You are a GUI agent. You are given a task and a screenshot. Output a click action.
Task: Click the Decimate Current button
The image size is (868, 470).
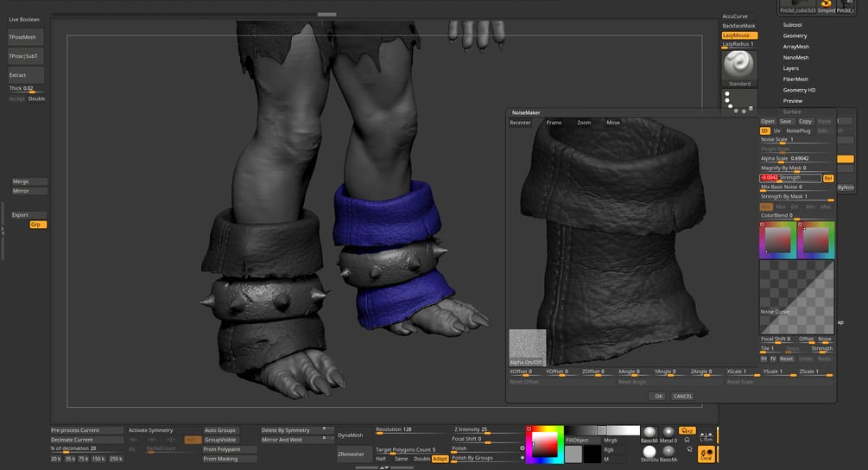[x=86, y=440]
